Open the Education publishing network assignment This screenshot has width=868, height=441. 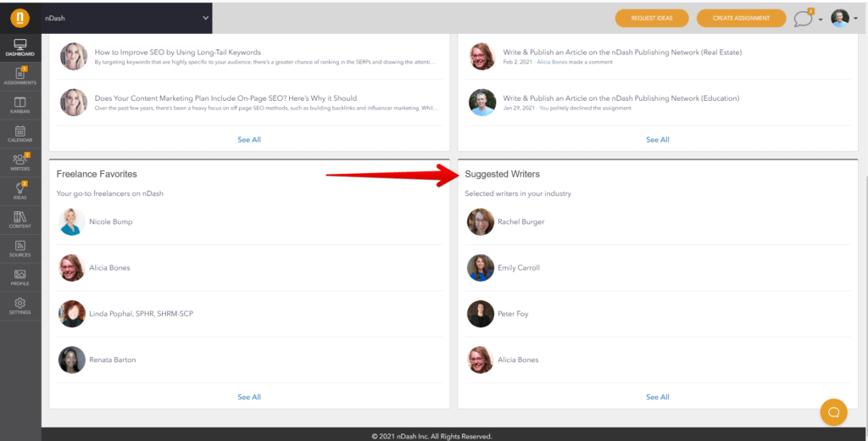pyautogui.click(x=621, y=98)
